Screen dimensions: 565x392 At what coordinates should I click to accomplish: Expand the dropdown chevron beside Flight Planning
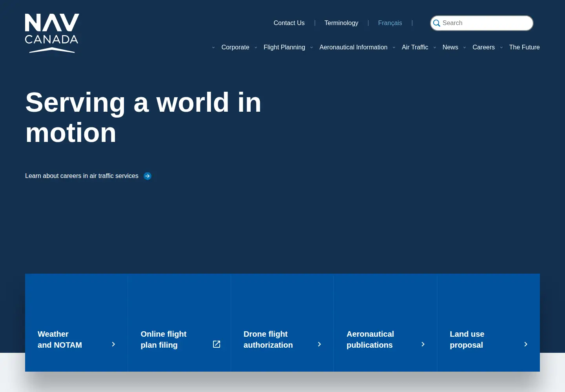pos(256,47)
